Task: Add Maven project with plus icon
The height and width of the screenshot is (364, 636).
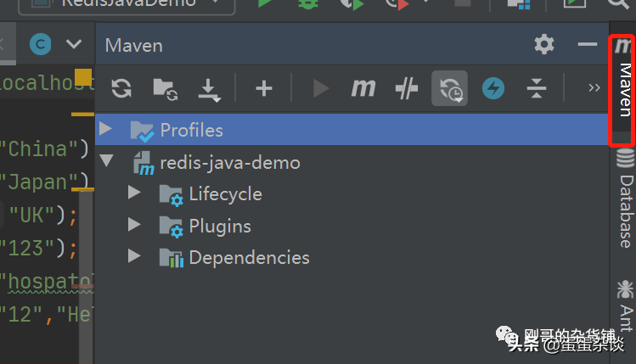Action: 263,88
